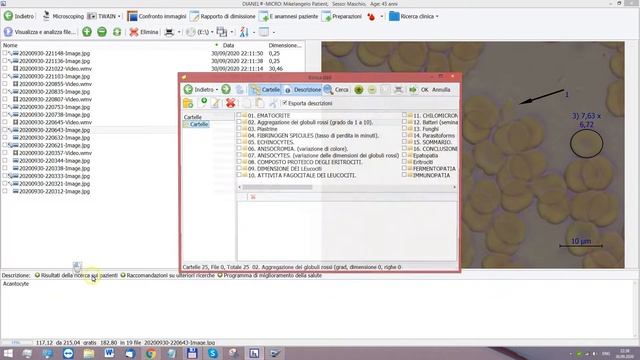Image resolution: width=640 pixels, height=360 pixels.
Task: Open E anamnesi paziente
Action: click(288, 16)
